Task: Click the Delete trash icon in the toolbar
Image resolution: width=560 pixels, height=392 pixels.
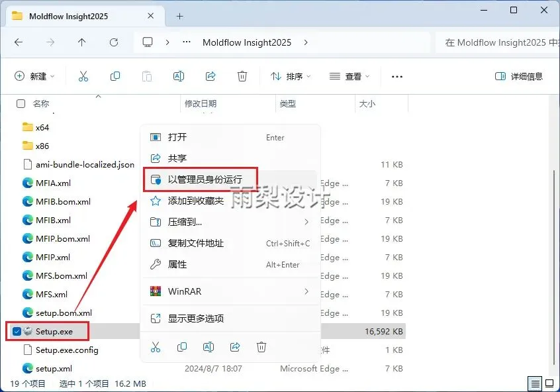Action: pos(242,76)
